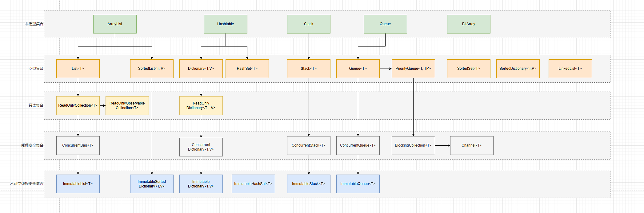Viewport: 644px width, 213px height.
Task: Click the ReadOnly Dictionary<T, V> box
Action: point(201,105)
